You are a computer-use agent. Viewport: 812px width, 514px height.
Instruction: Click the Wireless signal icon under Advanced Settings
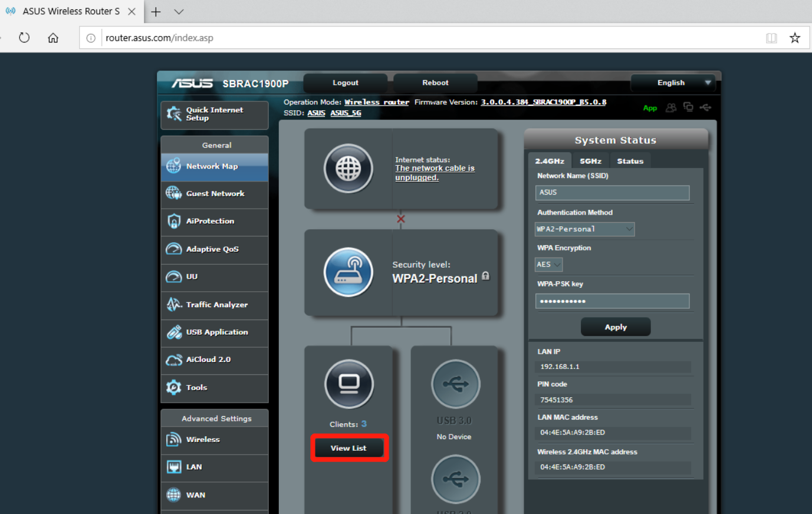[173, 439]
